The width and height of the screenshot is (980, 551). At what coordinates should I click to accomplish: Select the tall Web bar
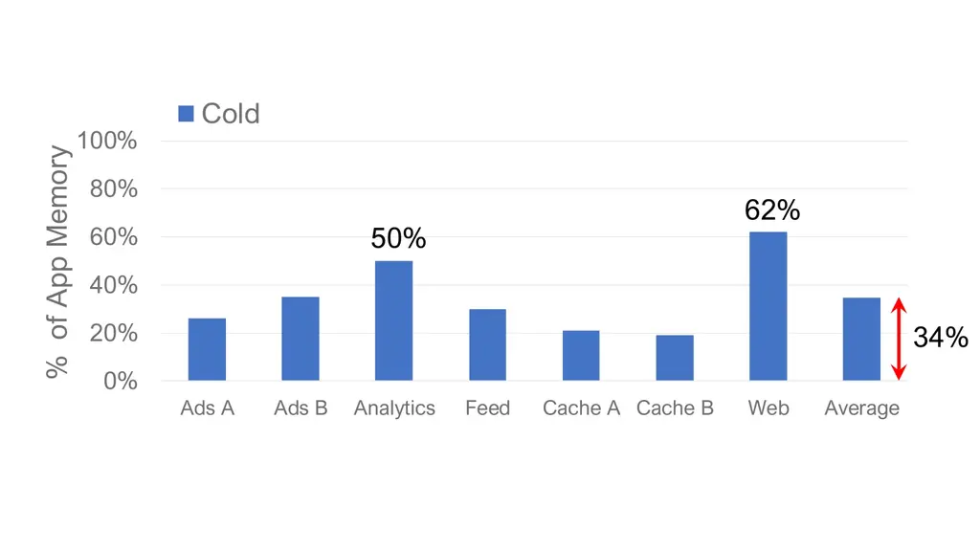(768, 306)
